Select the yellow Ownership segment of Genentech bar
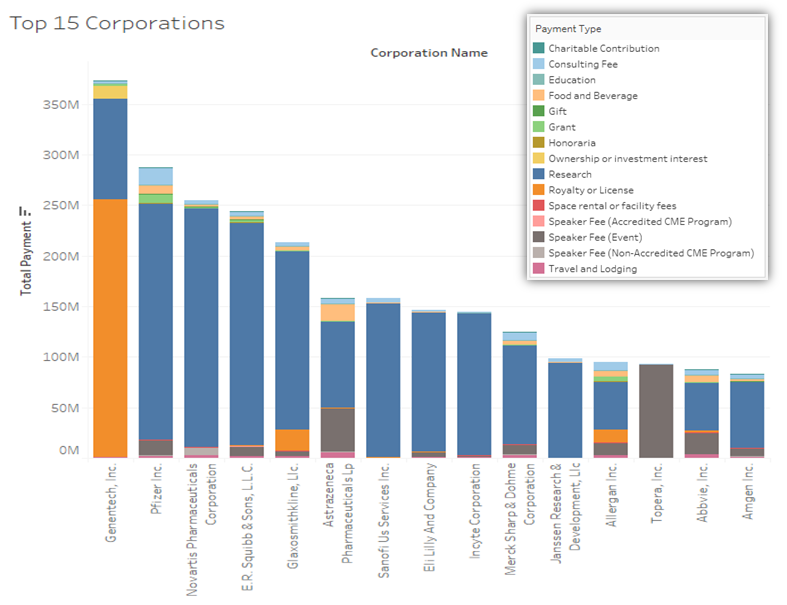Viewport: 787px width, 605px height. tap(110, 92)
